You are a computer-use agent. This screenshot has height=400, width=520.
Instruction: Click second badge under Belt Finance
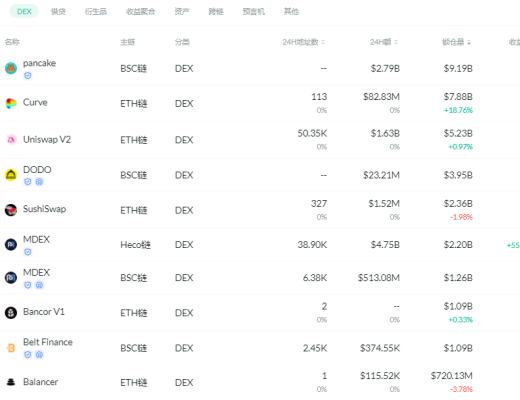click(x=39, y=355)
